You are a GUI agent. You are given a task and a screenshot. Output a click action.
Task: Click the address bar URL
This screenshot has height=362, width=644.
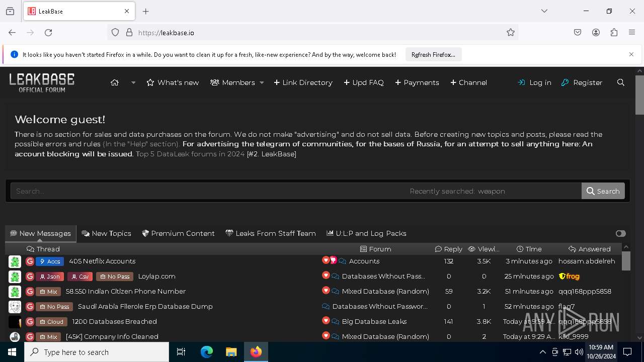166,33
